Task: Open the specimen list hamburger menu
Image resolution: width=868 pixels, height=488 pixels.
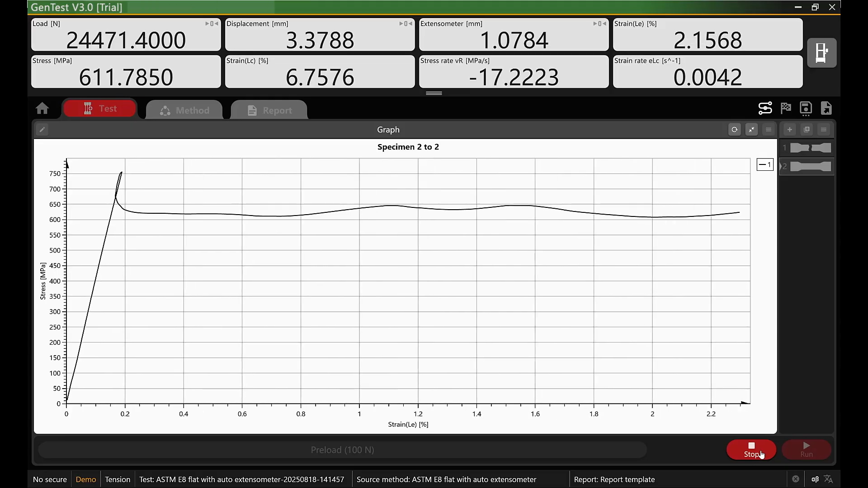Action: pyautogui.click(x=824, y=130)
